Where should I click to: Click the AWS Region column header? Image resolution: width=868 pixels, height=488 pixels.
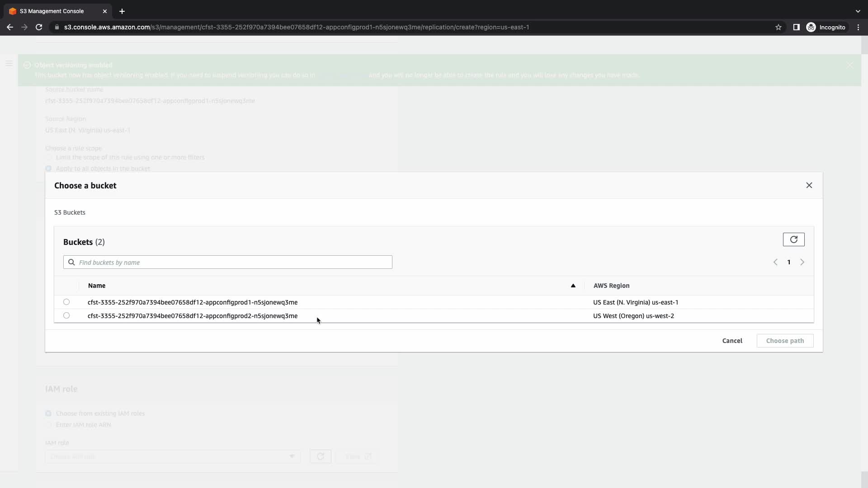point(611,286)
